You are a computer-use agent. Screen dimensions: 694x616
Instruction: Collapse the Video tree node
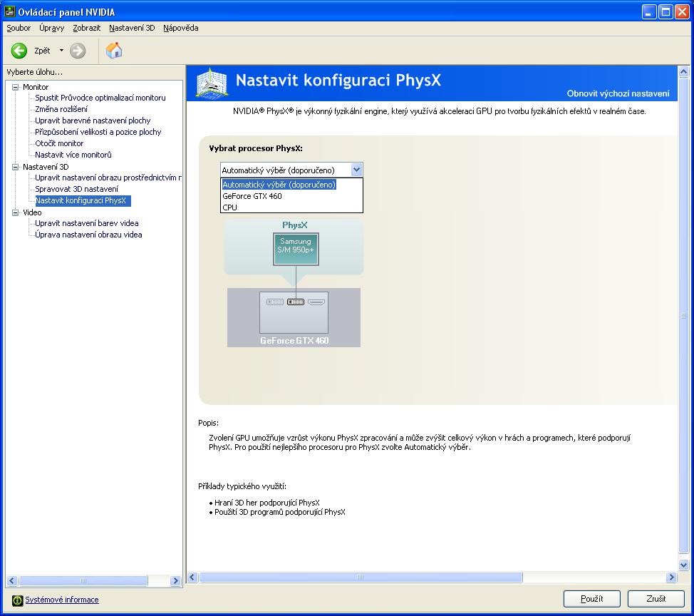tap(16, 212)
